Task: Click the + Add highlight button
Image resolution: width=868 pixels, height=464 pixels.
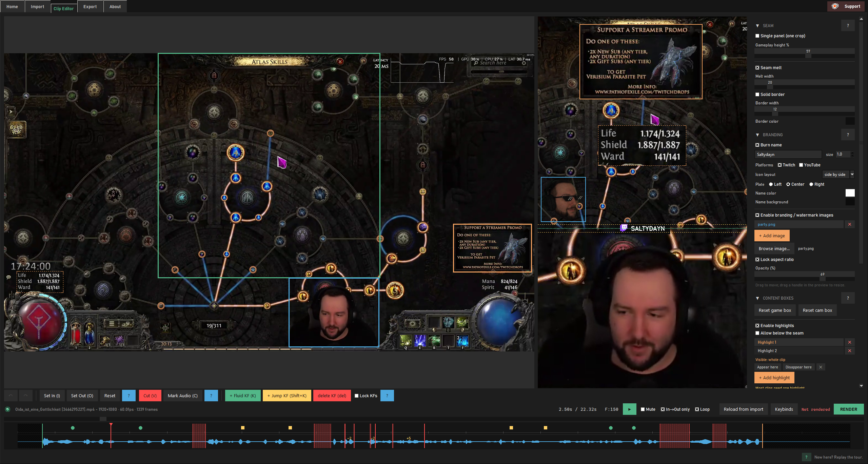Action: coord(774,378)
